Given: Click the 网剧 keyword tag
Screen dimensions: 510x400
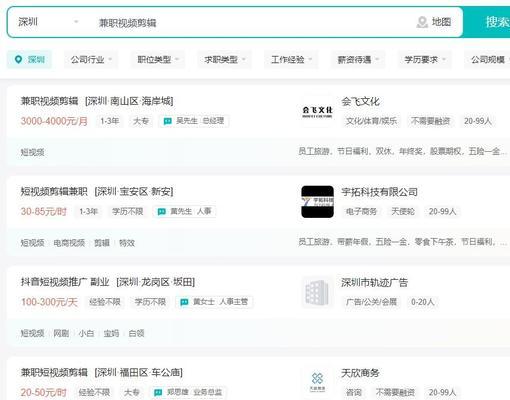Looking at the screenshot, I should 61,333.
